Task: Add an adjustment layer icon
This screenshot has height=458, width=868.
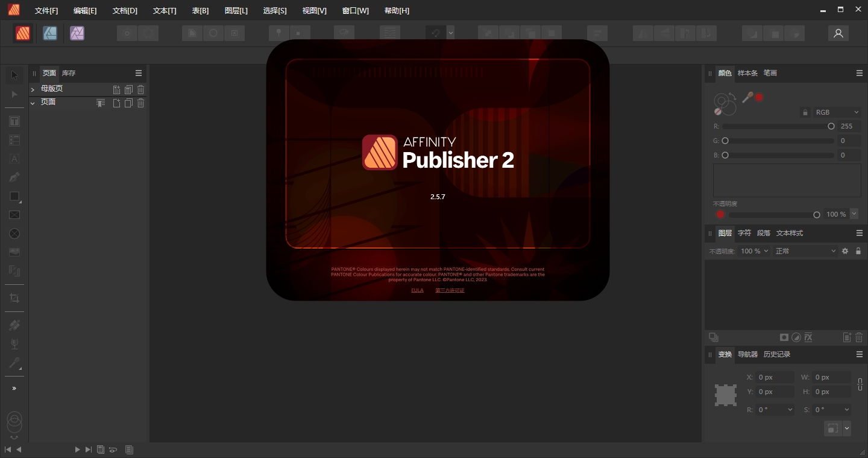Action: click(796, 337)
